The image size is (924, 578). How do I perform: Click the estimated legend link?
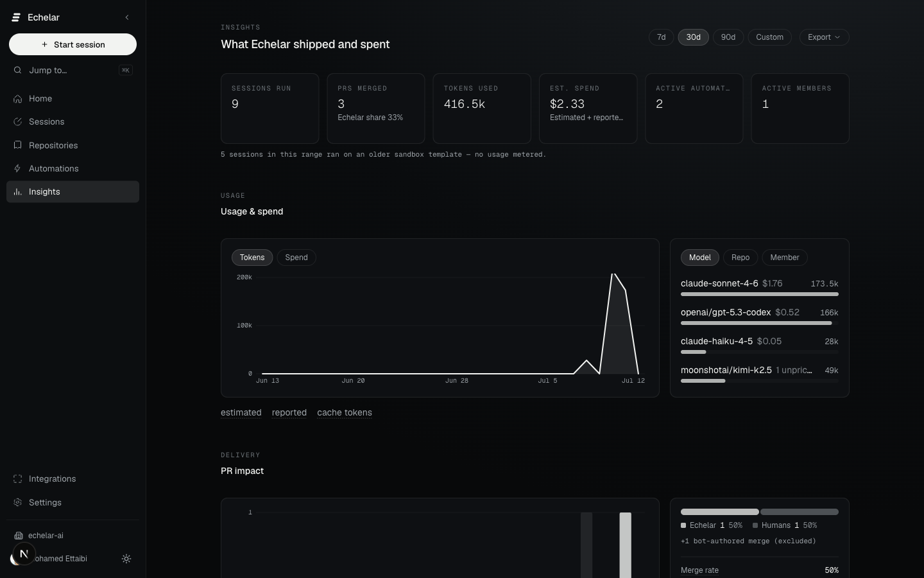click(x=241, y=412)
